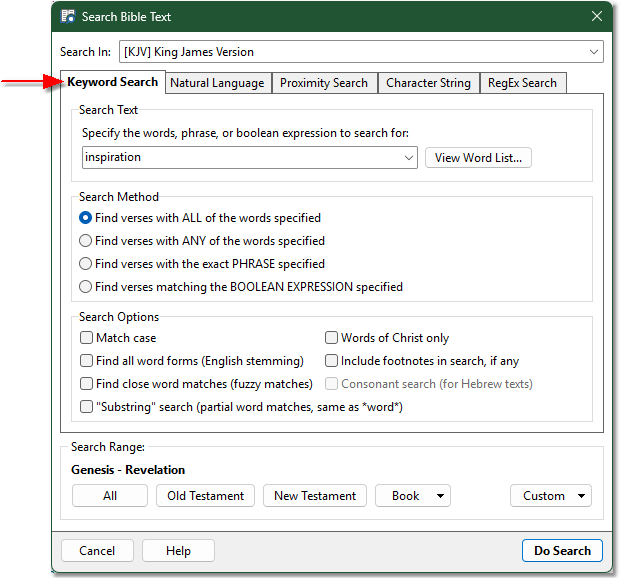Viewport: 620px width, 580px height.
Task: Click the Cancel button
Action: click(x=97, y=551)
